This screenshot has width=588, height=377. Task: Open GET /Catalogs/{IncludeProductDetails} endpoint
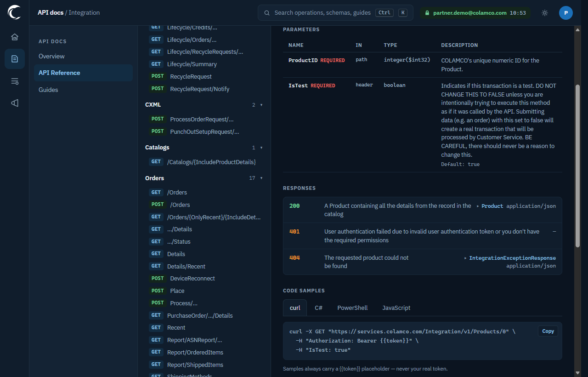click(204, 162)
